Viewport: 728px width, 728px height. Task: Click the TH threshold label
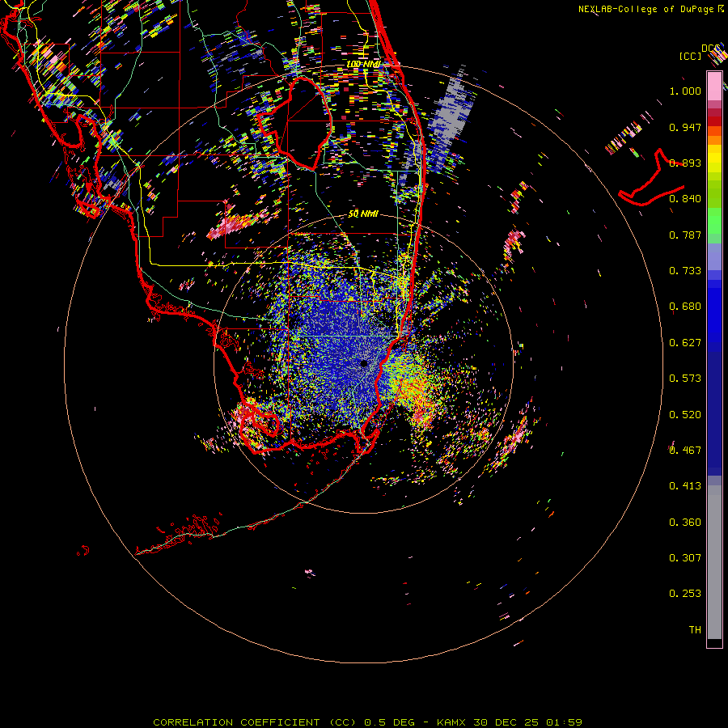695,630
